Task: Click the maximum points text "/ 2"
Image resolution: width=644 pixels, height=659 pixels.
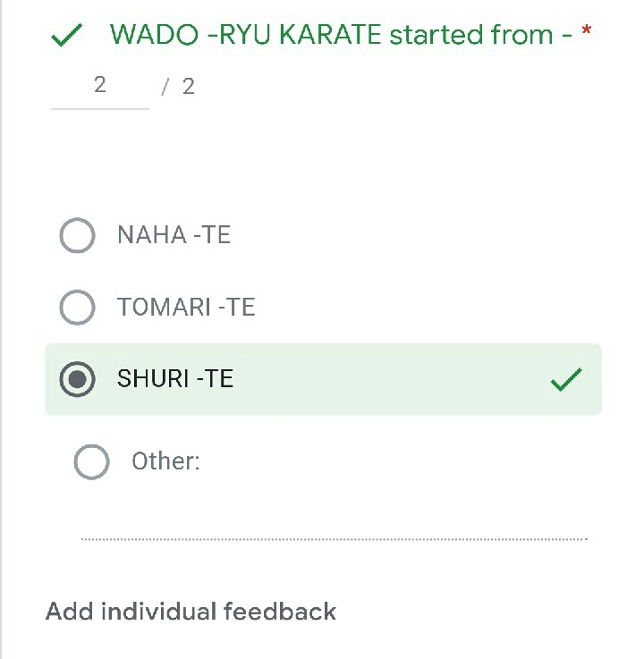Action: pos(179,87)
